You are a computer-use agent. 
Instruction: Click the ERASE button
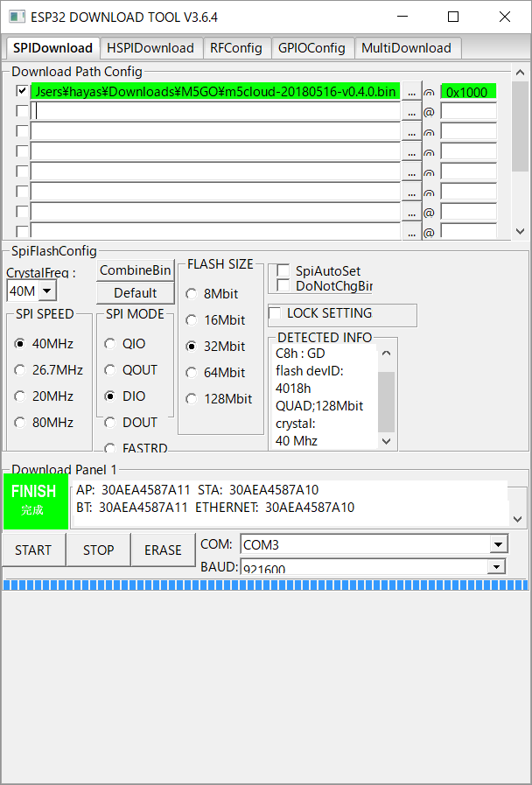click(x=163, y=550)
